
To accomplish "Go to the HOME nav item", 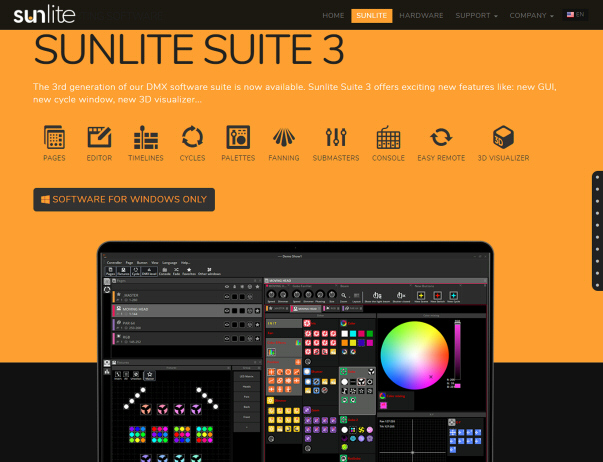I will pos(333,16).
